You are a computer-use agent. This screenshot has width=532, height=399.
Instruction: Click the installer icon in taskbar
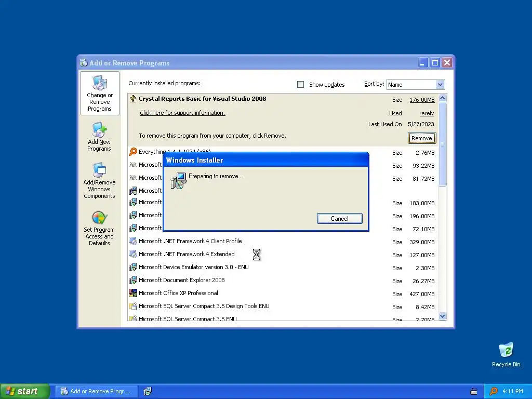[x=147, y=391]
